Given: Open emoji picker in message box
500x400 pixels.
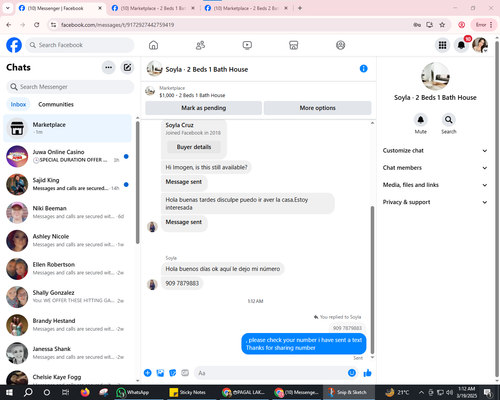Looking at the screenshot, I should click(x=352, y=373).
